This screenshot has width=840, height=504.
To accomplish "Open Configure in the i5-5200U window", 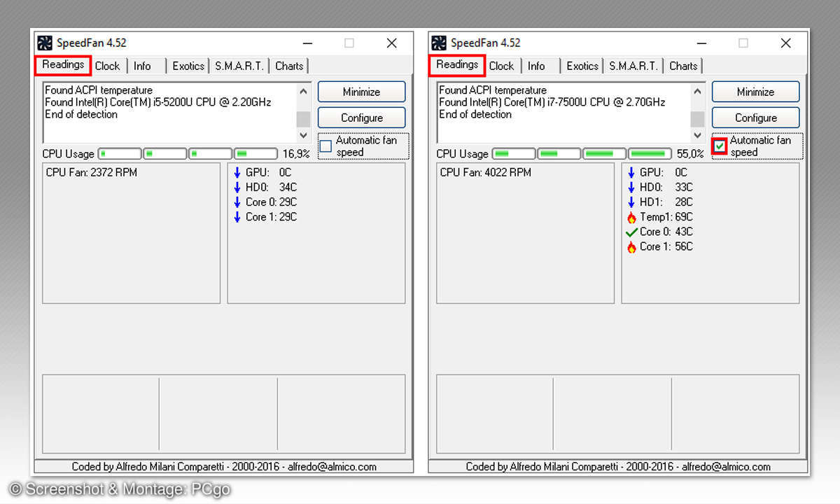I will click(362, 118).
